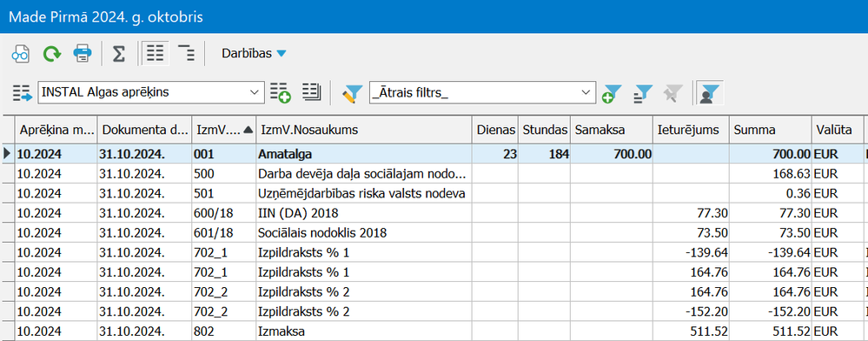Click Ieturējums value 511.52
The image size is (868, 341).
(691, 331)
